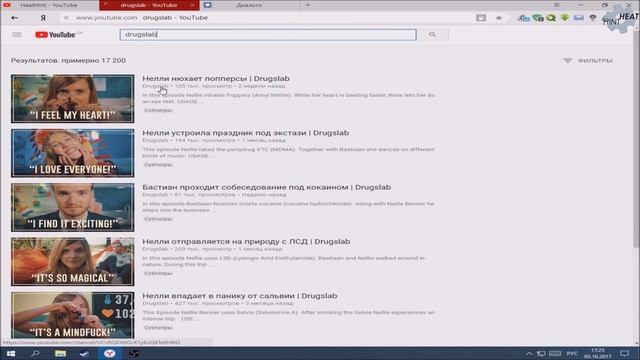This screenshot has height=360, width=640.
Task: Click the 'I FEEL MY HEART!' thumbnail
Action: [x=73, y=98]
